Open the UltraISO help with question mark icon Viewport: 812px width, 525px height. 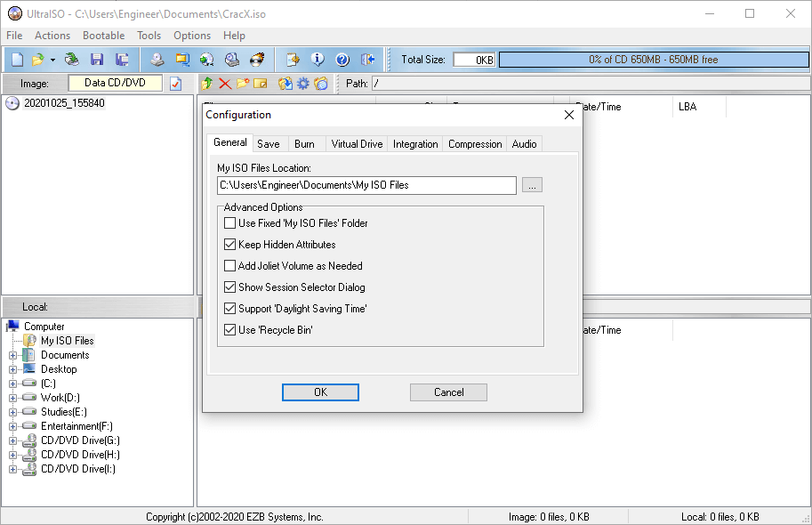[342, 59]
